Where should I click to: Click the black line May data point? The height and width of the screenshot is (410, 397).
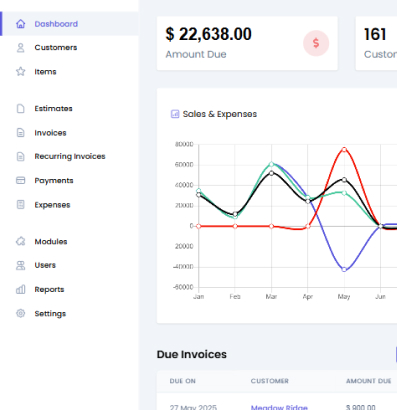(344, 180)
